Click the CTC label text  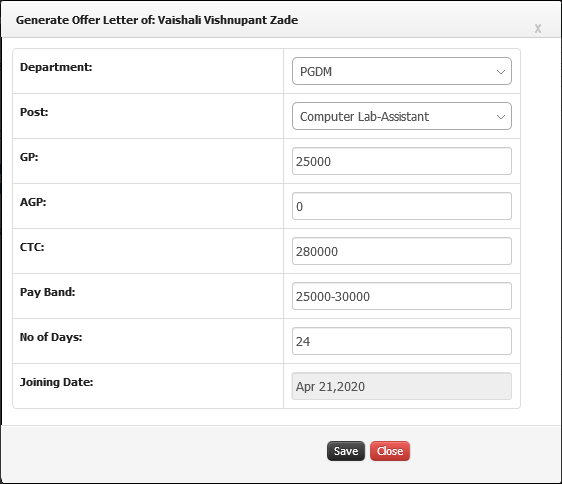coord(32,247)
